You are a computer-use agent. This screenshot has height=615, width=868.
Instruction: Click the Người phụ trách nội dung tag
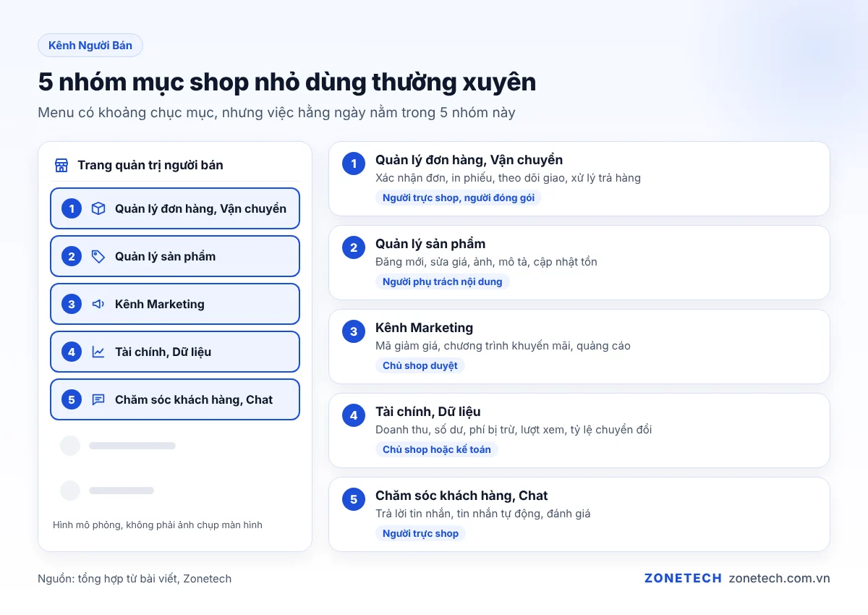point(443,281)
